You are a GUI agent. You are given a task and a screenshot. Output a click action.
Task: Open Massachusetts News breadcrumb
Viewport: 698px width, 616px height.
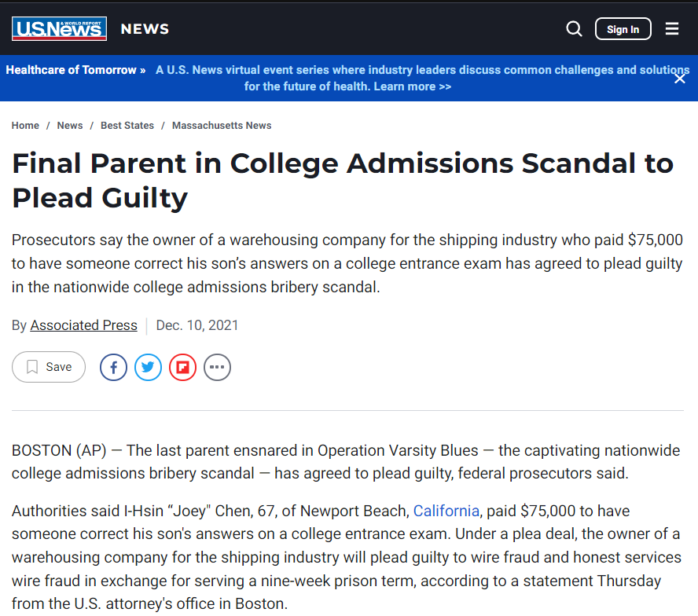222,126
